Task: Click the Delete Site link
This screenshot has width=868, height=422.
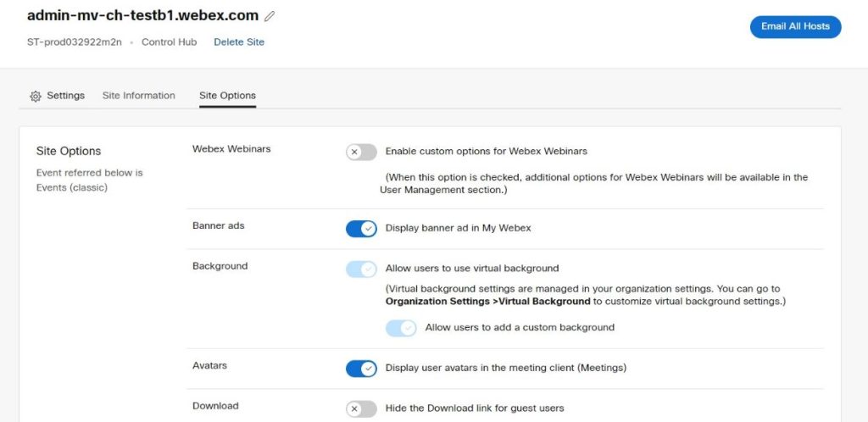Action: [238, 42]
